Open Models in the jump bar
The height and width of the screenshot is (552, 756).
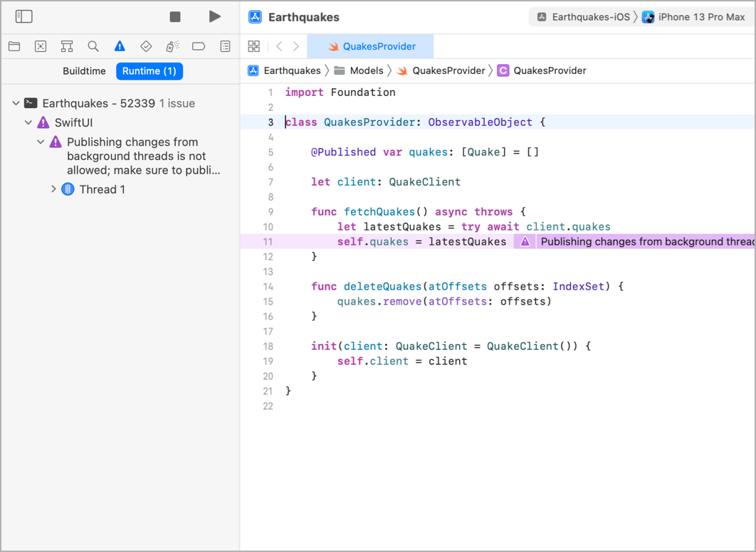point(367,70)
